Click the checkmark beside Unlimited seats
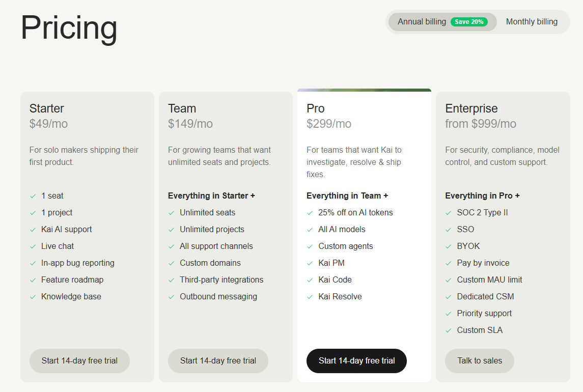The height and width of the screenshot is (392, 583). pos(172,213)
